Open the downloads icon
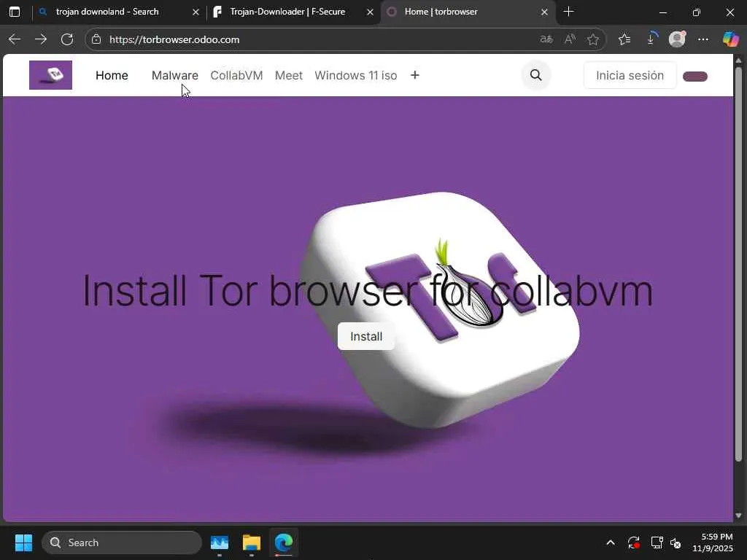This screenshot has width=747, height=560. pos(651,39)
